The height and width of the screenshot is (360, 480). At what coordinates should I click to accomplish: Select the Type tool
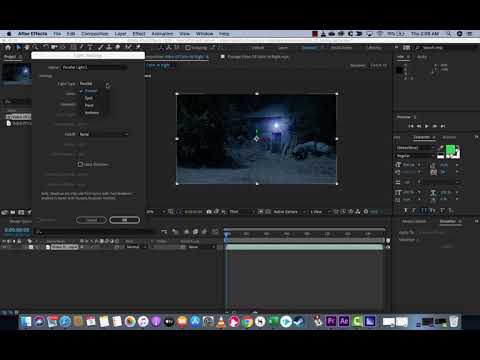click(90, 47)
